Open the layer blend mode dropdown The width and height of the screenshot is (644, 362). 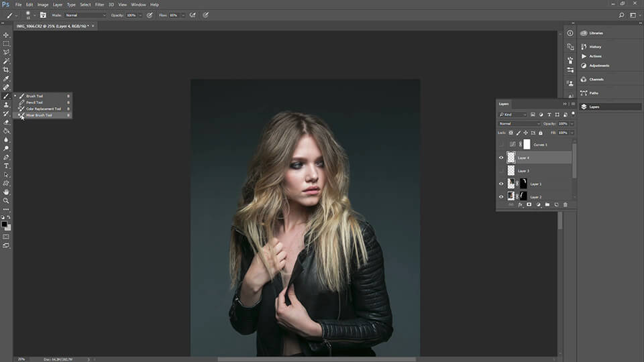(x=519, y=123)
